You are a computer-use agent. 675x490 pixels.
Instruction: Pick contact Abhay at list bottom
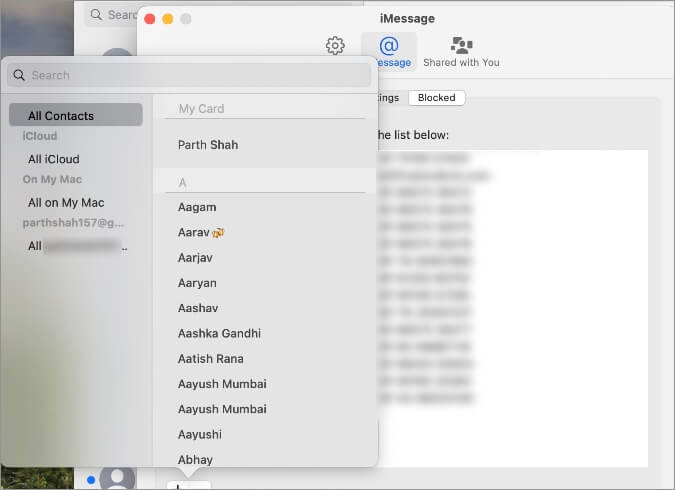(x=195, y=460)
